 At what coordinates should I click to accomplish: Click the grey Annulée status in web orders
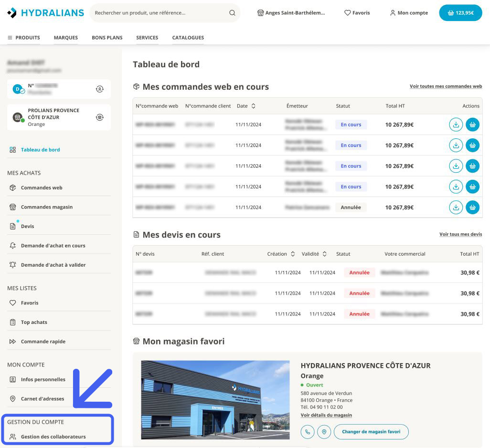351,207
